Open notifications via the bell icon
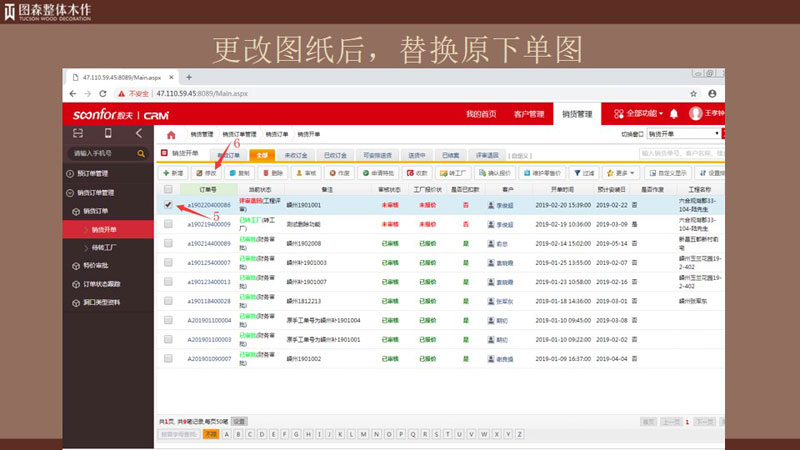The height and width of the screenshot is (450, 800). pos(674,114)
